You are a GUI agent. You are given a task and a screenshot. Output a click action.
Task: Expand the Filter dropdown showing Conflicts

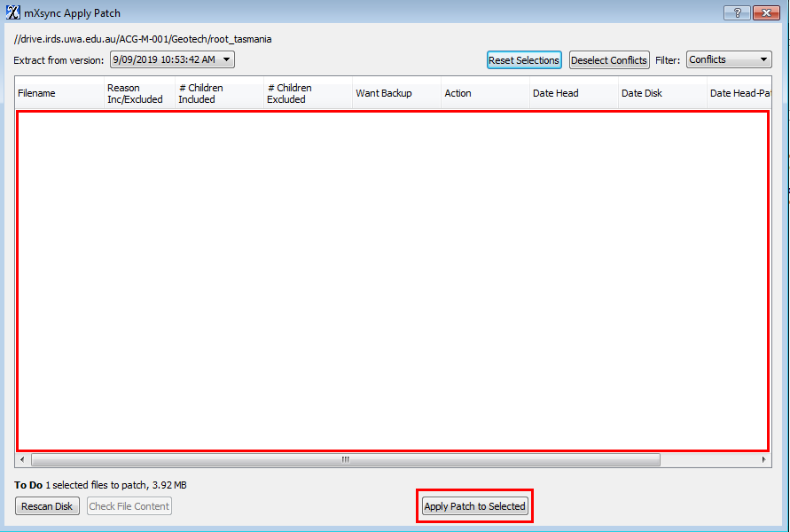729,59
